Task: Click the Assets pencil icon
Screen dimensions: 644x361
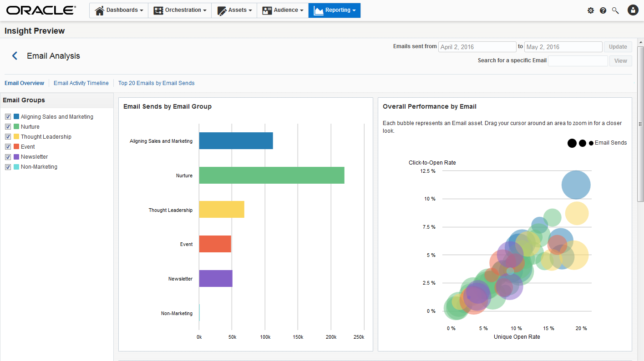Action: 222,10
